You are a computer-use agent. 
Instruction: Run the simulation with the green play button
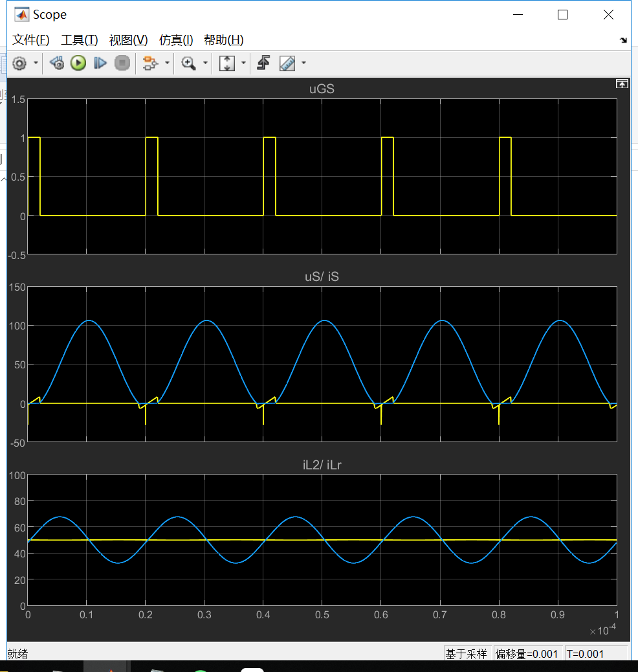pos(78,63)
